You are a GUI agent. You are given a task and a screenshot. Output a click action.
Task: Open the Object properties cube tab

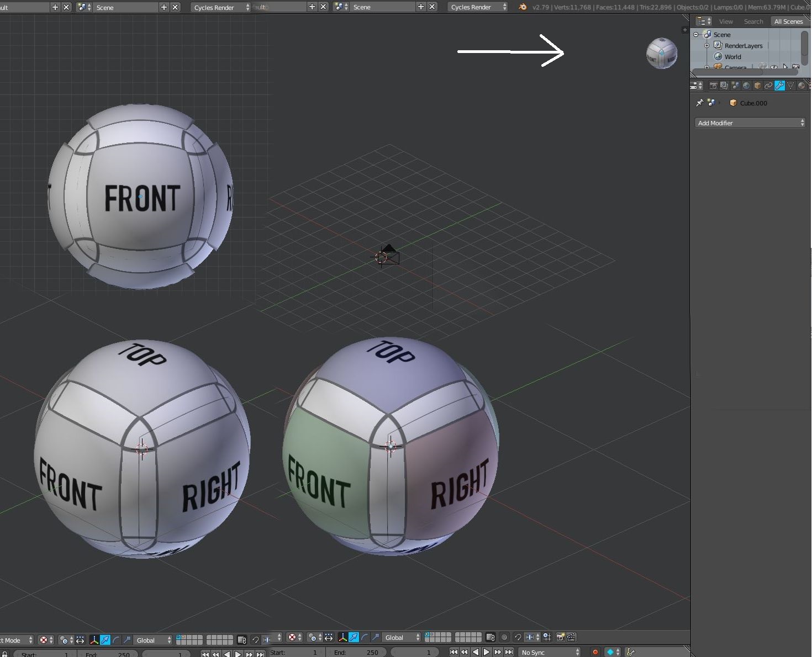(x=757, y=86)
